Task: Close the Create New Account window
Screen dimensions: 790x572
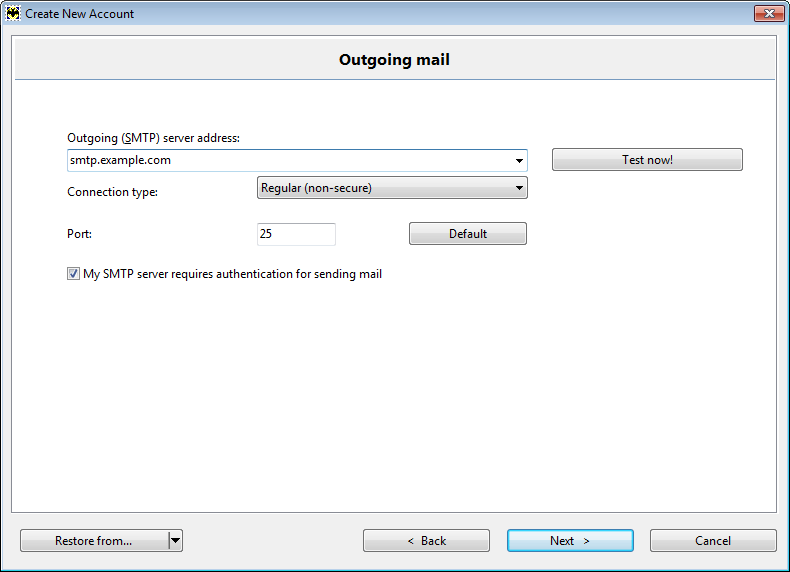Action: pyautogui.click(x=768, y=13)
